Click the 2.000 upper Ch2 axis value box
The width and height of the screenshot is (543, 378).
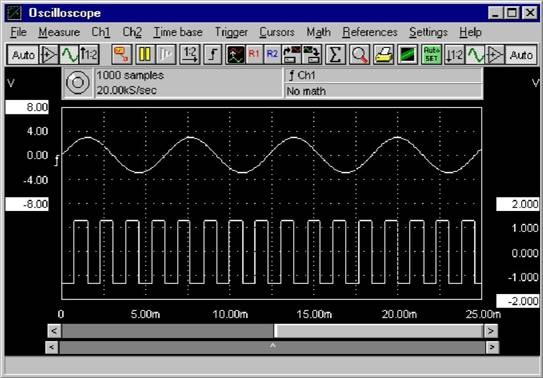(x=518, y=204)
